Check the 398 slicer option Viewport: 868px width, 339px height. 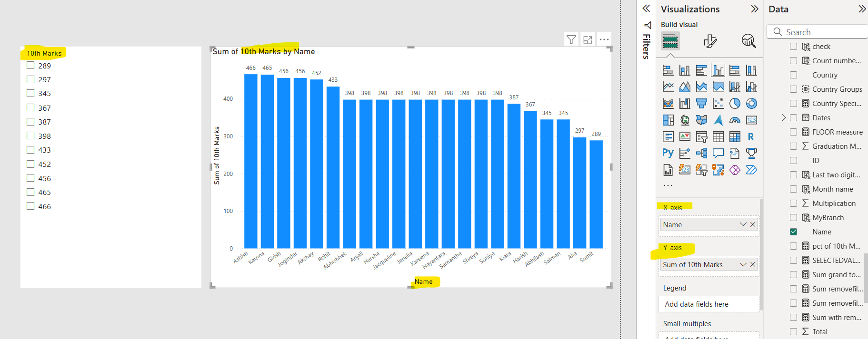click(x=30, y=136)
